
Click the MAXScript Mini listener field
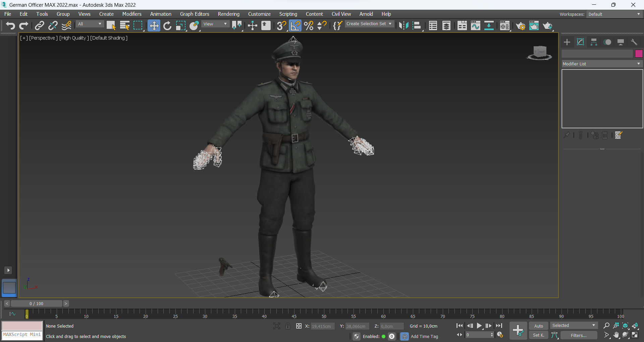[x=22, y=335]
